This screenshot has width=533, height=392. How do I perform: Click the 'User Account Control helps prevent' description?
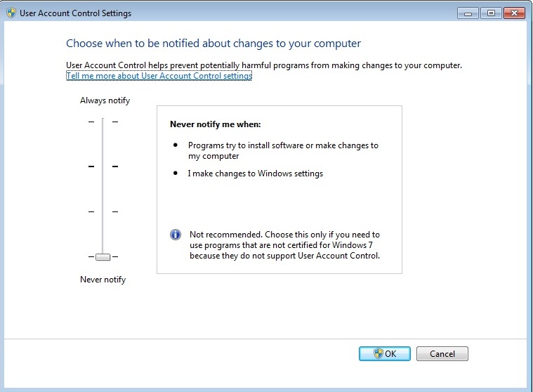264,65
